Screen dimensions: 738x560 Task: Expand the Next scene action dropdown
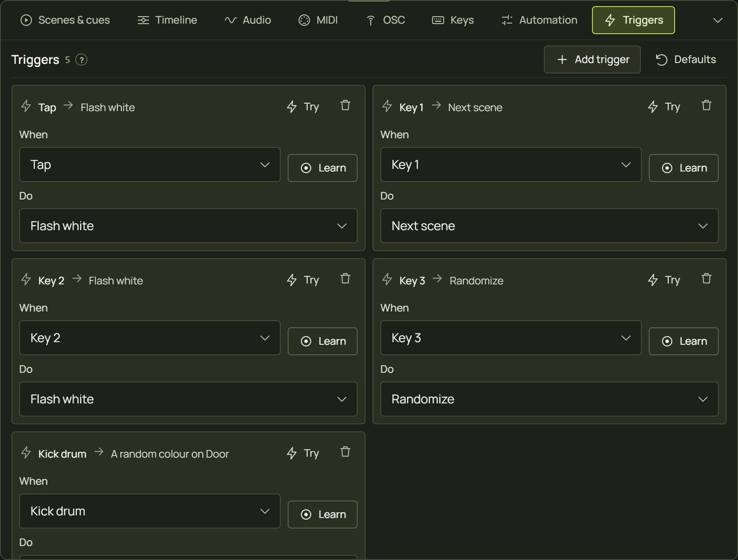(x=549, y=226)
